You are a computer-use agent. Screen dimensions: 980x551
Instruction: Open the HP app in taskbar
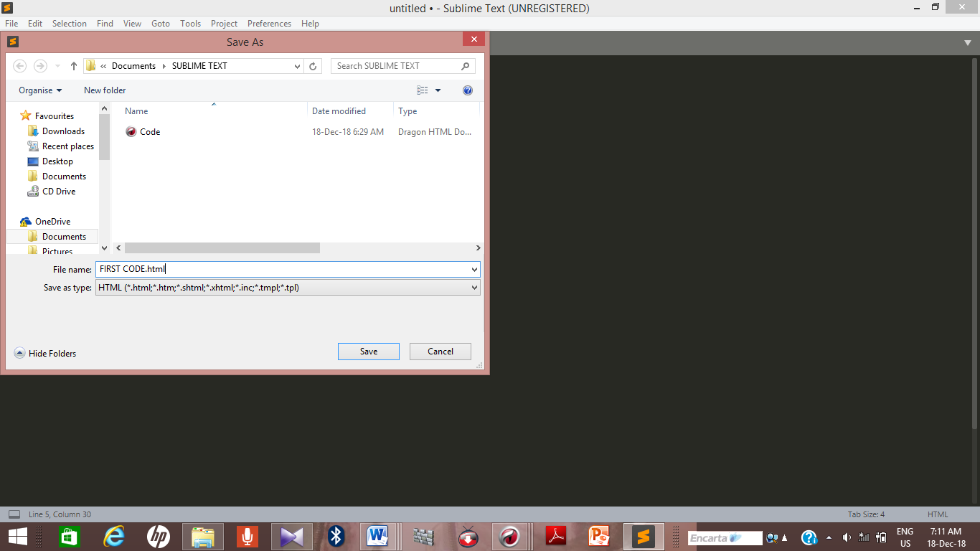[158, 537]
